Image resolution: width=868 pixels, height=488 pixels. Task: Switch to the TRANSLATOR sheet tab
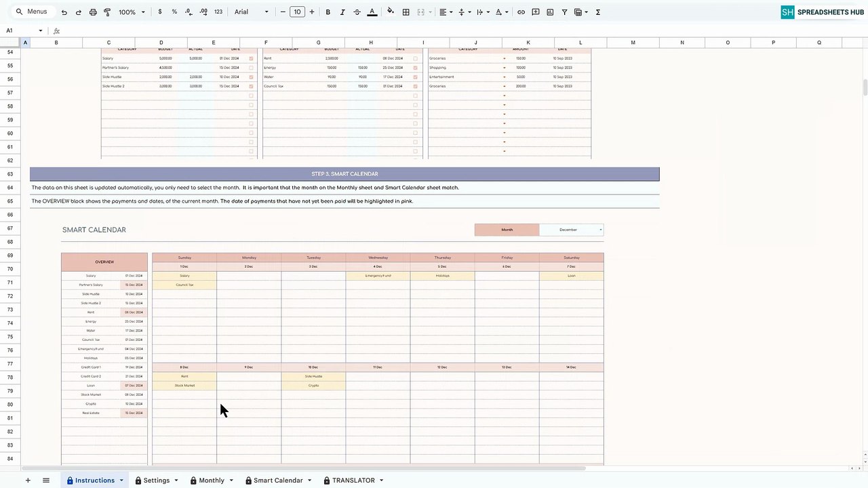pyautogui.click(x=353, y=481)
